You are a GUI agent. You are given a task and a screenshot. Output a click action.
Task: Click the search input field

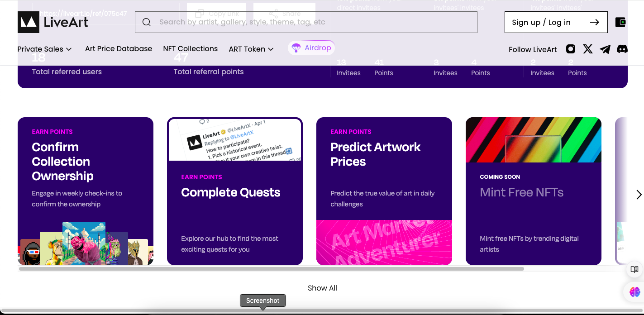click(x=306, y=22)
